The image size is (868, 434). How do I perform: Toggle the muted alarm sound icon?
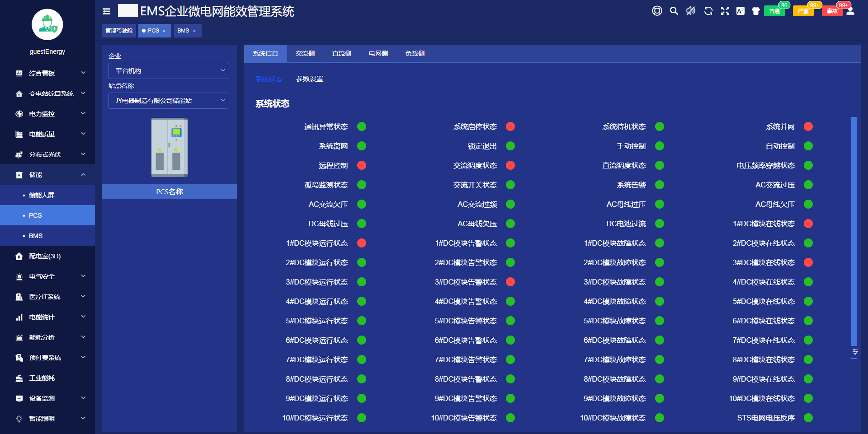pyautogui.click(x=691, y=11)
